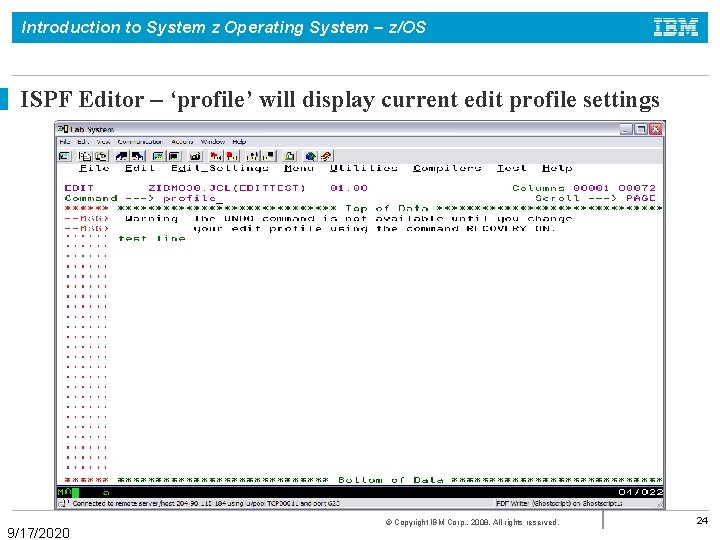Select Edit on the ISPF action bar
This screenshot has width=720, height=540.
(x=140, y=168)
